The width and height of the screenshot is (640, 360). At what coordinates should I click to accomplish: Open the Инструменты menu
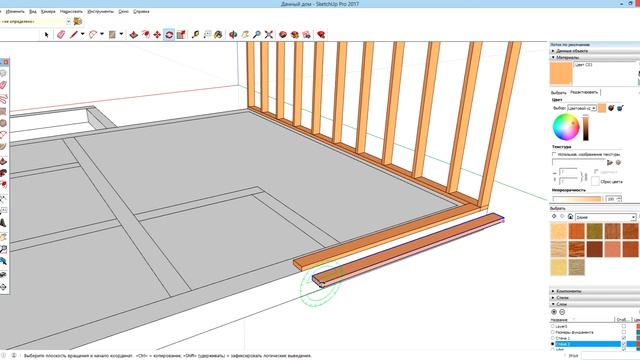(x=100, y=11)
